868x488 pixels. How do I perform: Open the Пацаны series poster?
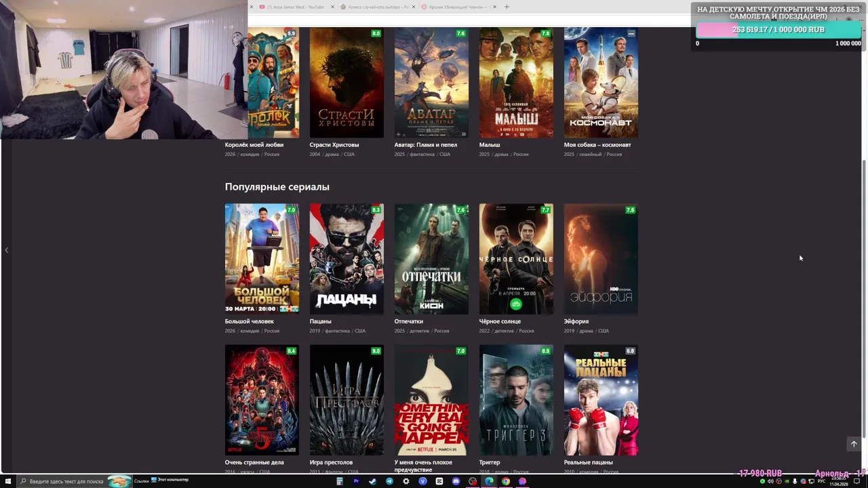click(347, 259)
